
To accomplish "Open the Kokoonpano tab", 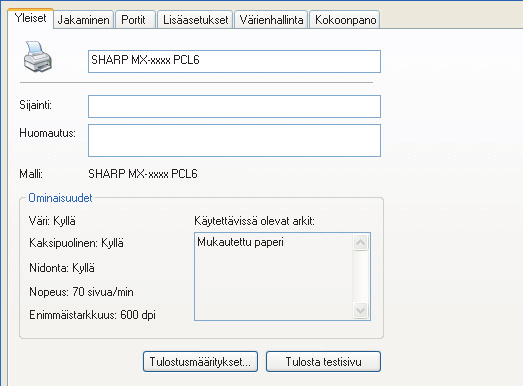I will [345, 20].
